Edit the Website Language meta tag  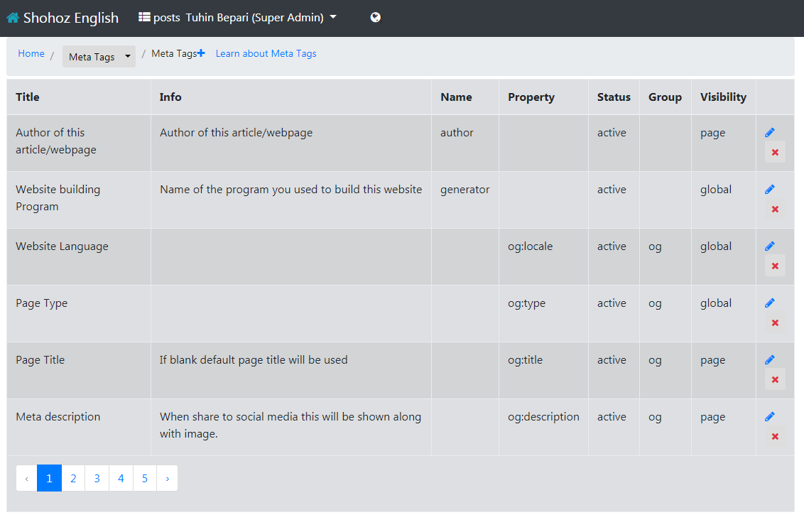click(x=770, y=246)
